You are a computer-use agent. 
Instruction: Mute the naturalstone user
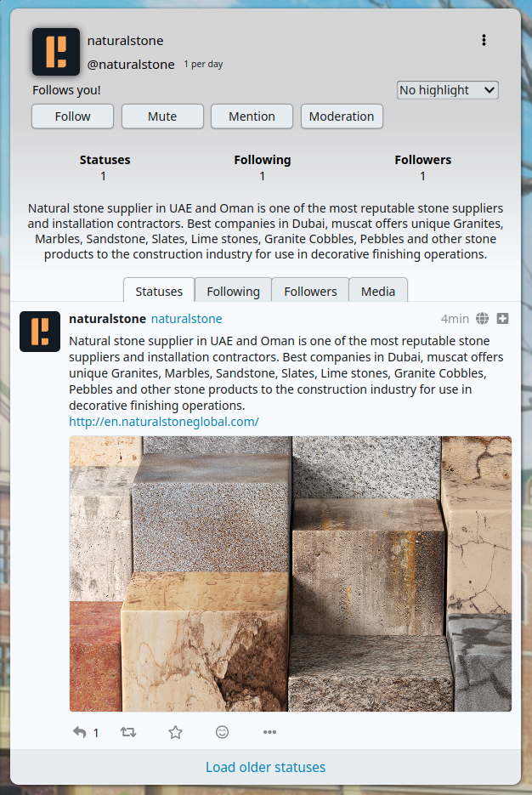[162, 116]
